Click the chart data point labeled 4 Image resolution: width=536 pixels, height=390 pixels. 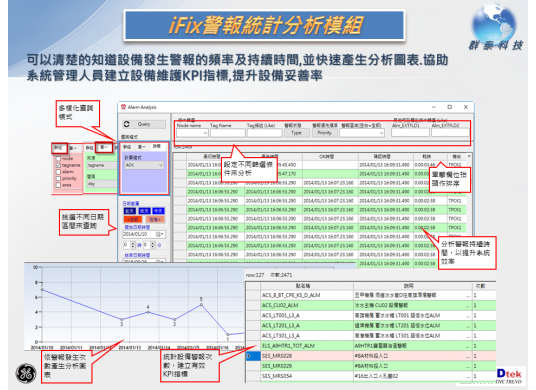(x=148, y=312)
